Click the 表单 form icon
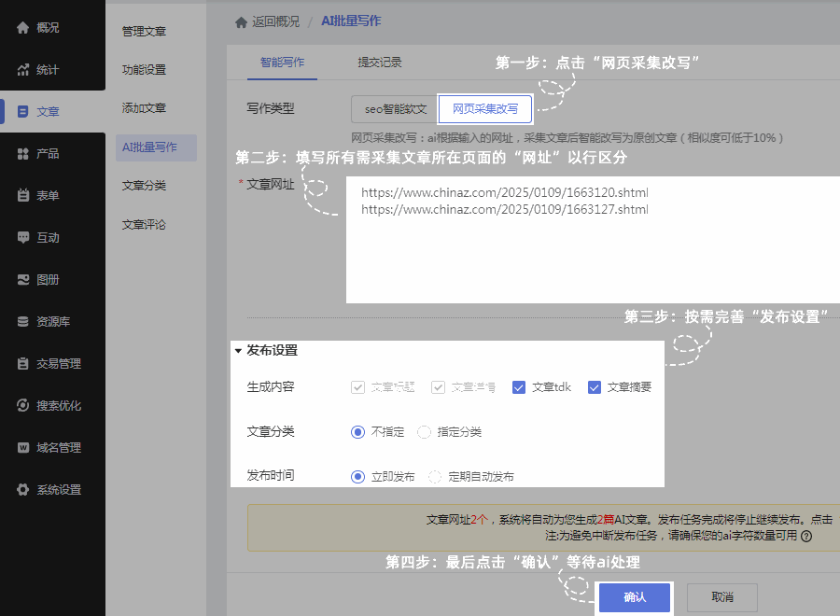This screenshot has height=616, width=840. pyautogui.click(x=22, y=195)
